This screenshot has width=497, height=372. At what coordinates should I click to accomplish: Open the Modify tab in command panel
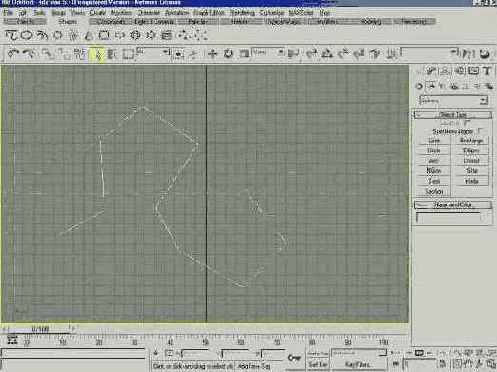click(x=431, y=71)
